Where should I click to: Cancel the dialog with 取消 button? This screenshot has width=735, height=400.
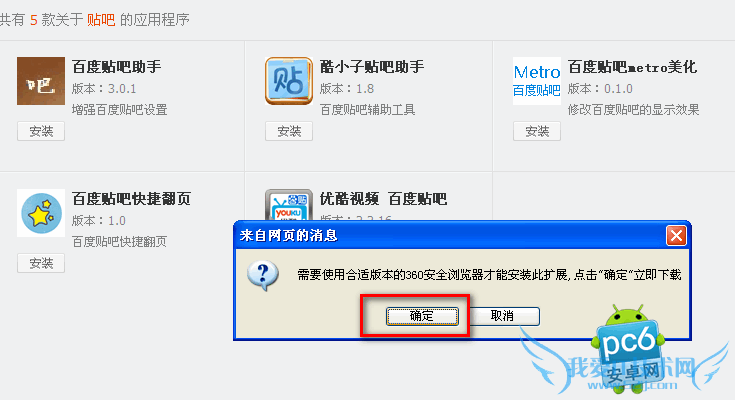click(502, 316)
